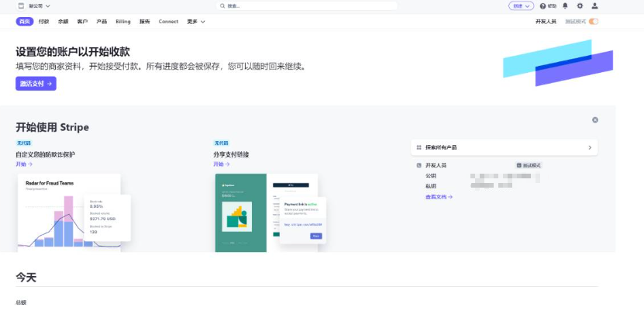644x314 pixels.
Task: Click the grid icon beside 探索所有产品
Action: tap(418, 147)
